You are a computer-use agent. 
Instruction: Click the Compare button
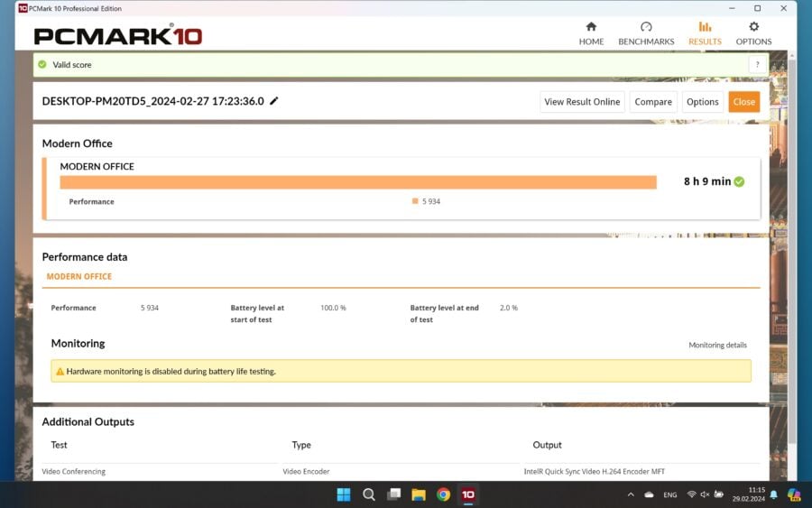click(653, 102)
